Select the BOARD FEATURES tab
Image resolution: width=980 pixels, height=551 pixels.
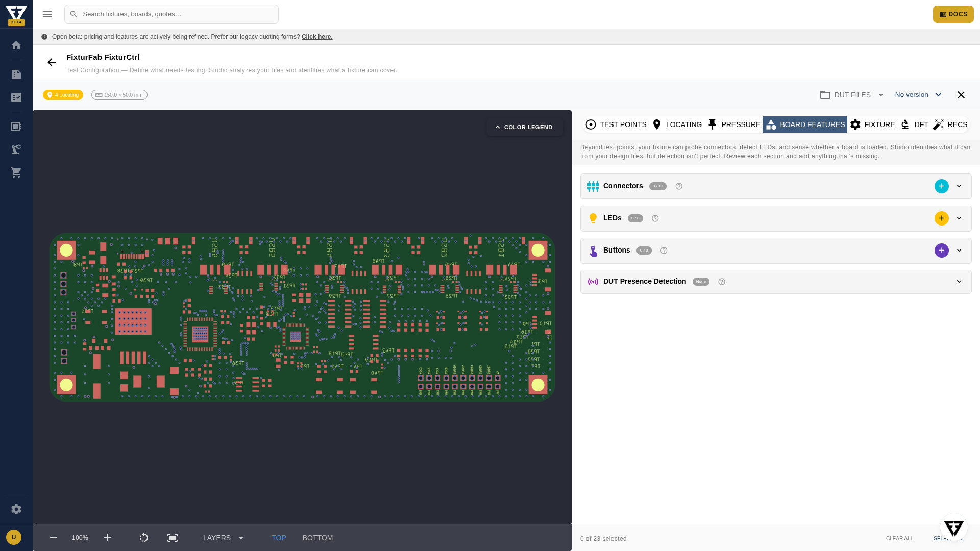click(805, 124)
